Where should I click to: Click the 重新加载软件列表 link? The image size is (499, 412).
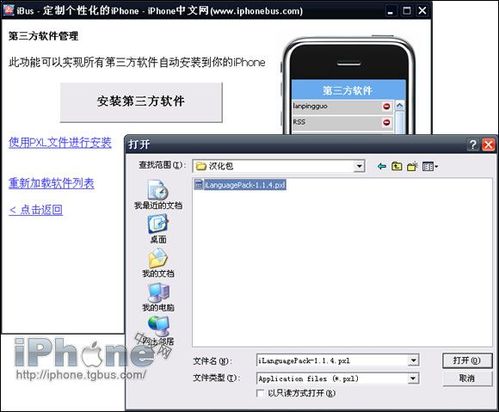[x=51, y=183]
